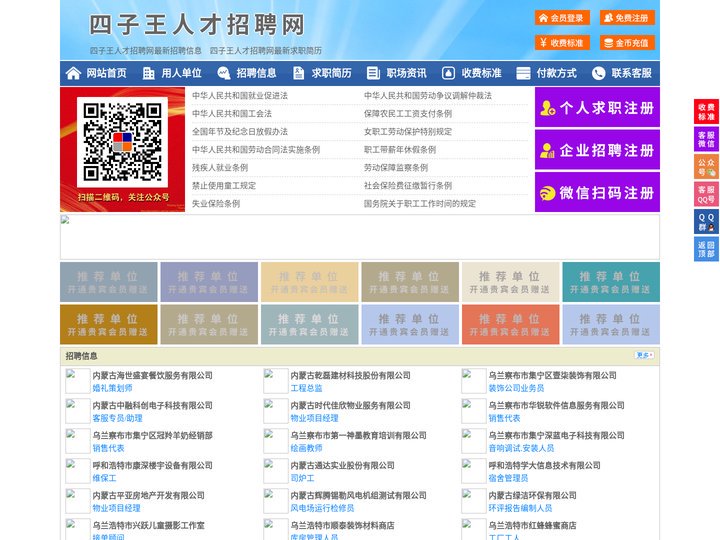720x540 pixels.
Task: Click the orange 收费标准 header button
Action: point(562,43)
